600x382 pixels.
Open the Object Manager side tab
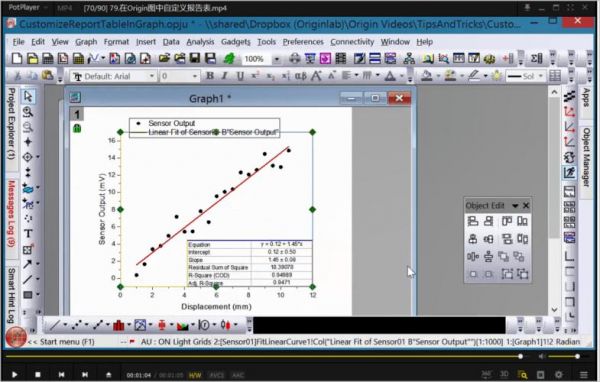[586, 157]
